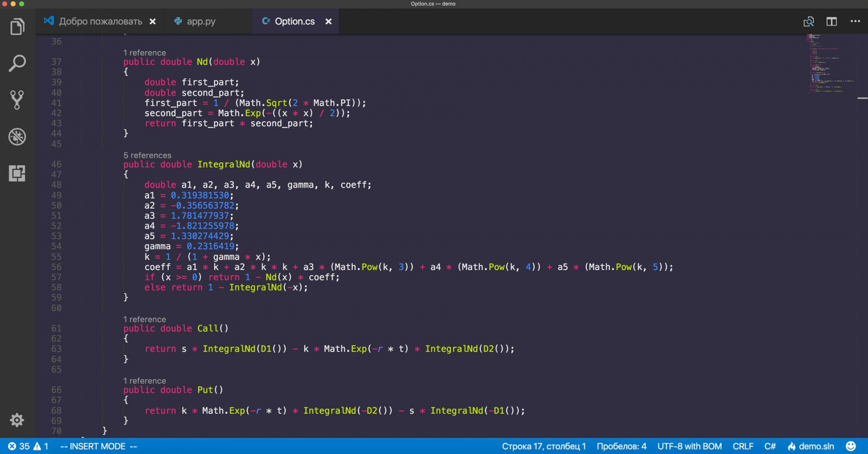Open the More Actions ellipsis menu
This screenshot has width=868, height=454.
pyautogui.click(x=856, y=22)
